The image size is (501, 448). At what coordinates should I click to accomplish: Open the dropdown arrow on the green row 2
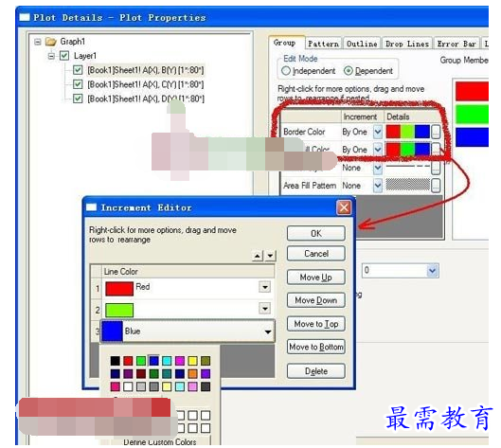[265, 309]
